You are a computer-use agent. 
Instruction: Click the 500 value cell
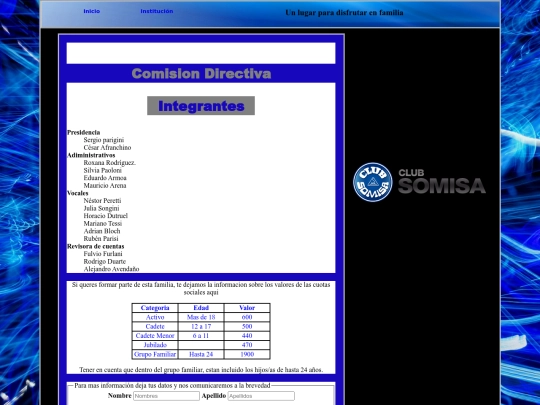(247, 326)
